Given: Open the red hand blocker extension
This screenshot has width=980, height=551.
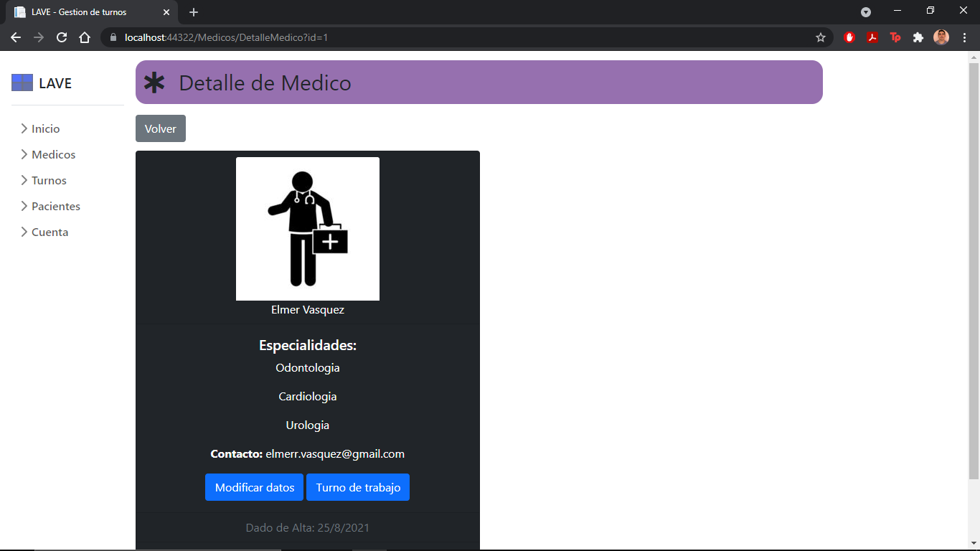Looking at the screenshot, I should click(849, 37).
